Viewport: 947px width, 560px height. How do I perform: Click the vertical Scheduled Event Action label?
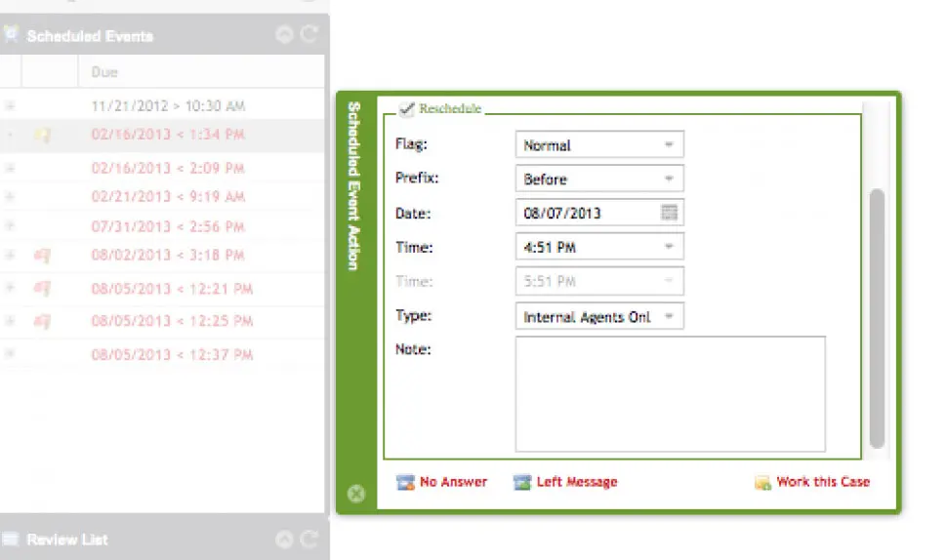354,185
